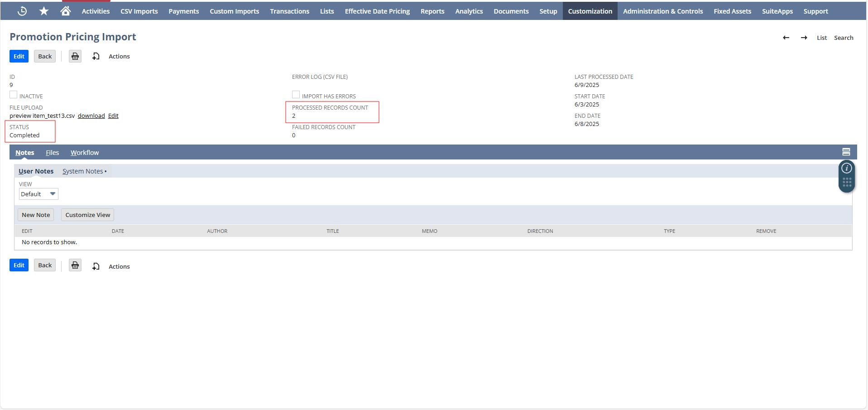The height and width of the screenshot is (410, 868).
Task: Click the dotted grid icon below info
Action: 847,182
